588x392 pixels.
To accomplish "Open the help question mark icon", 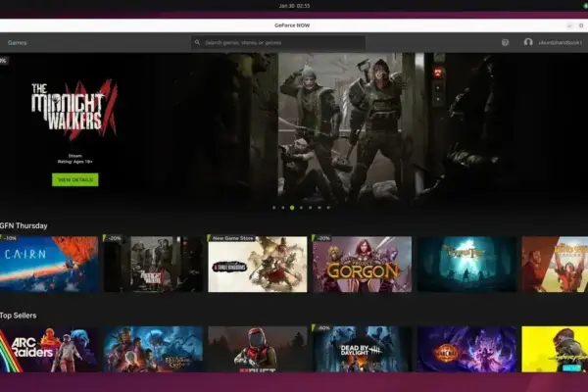I will [505, 43].
